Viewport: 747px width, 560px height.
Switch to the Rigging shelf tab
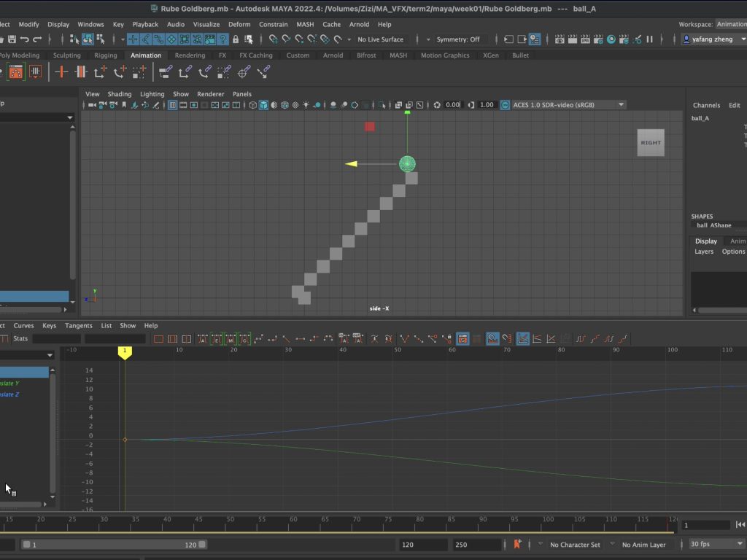(x=105, y=55)
